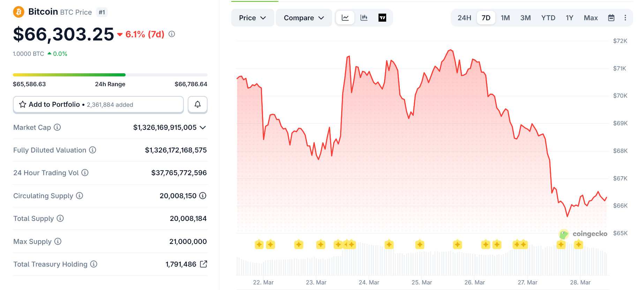This screenshot has width=644, height=290.
Task: Click the news marker near 25. Mar
Action: tap(420, 244)
